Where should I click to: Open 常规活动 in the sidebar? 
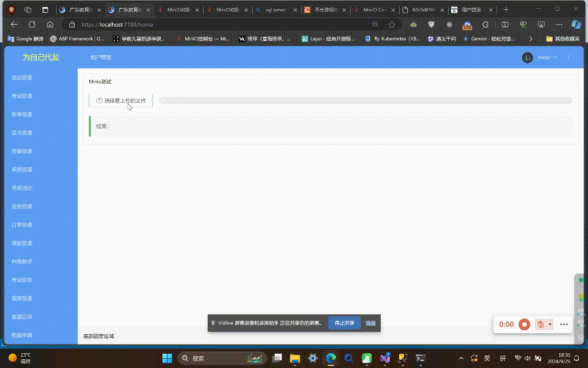click(22, 188)
